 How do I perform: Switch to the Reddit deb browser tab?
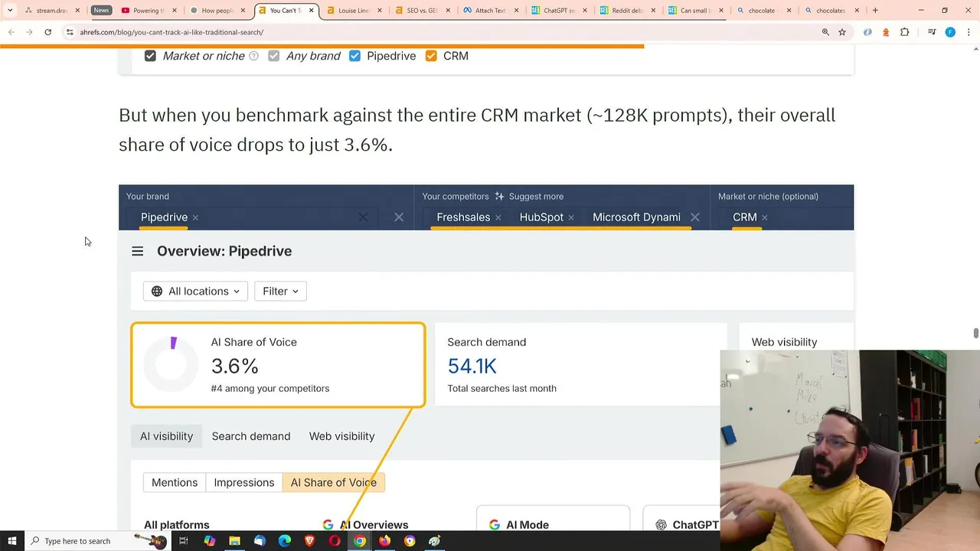[x=628, y=11]
